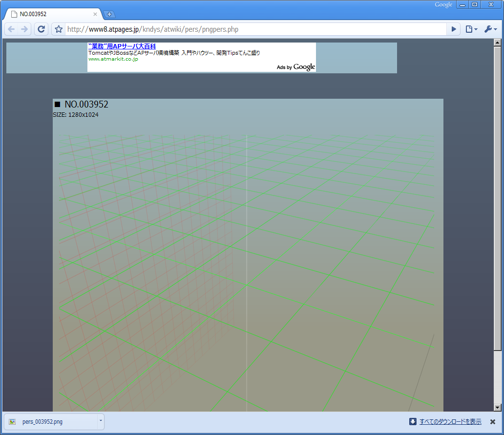Image resolution: width=504 pixels, height=435 pixels.
Task: Bookmark this page with the star icon
Action: coord(59,29)
